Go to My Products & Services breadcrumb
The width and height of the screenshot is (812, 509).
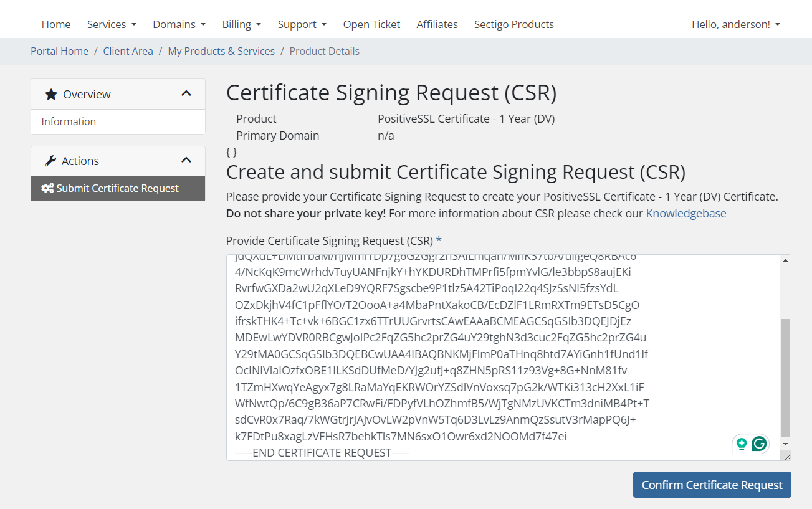click(221, 51)
